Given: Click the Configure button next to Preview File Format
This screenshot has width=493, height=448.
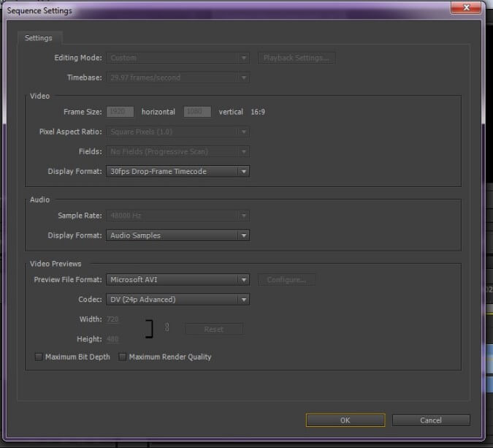Looking at the screenshot, I should [x=286, y=280].
